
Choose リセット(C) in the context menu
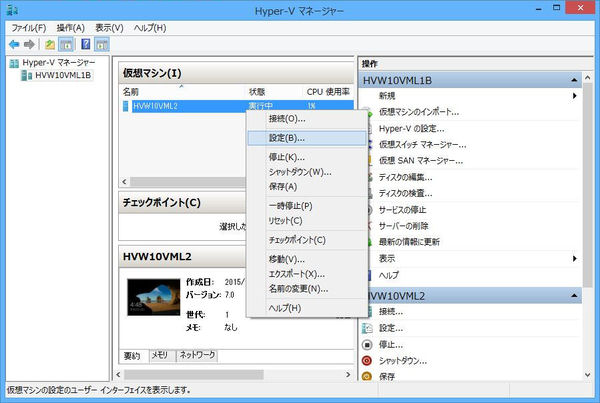click(307, 221)
